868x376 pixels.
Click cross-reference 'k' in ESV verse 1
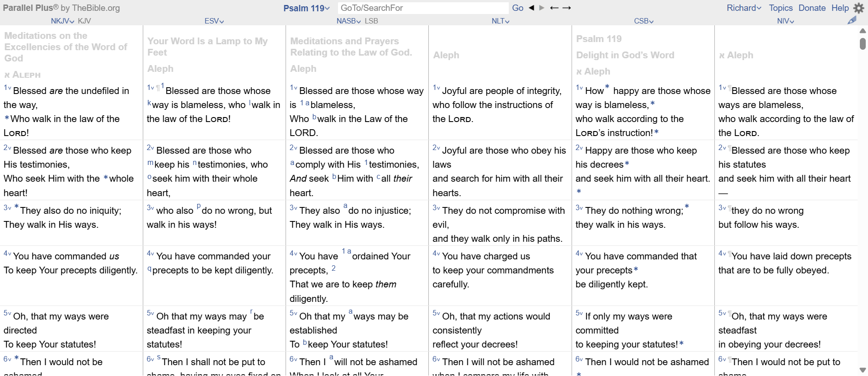coord(149,103)
